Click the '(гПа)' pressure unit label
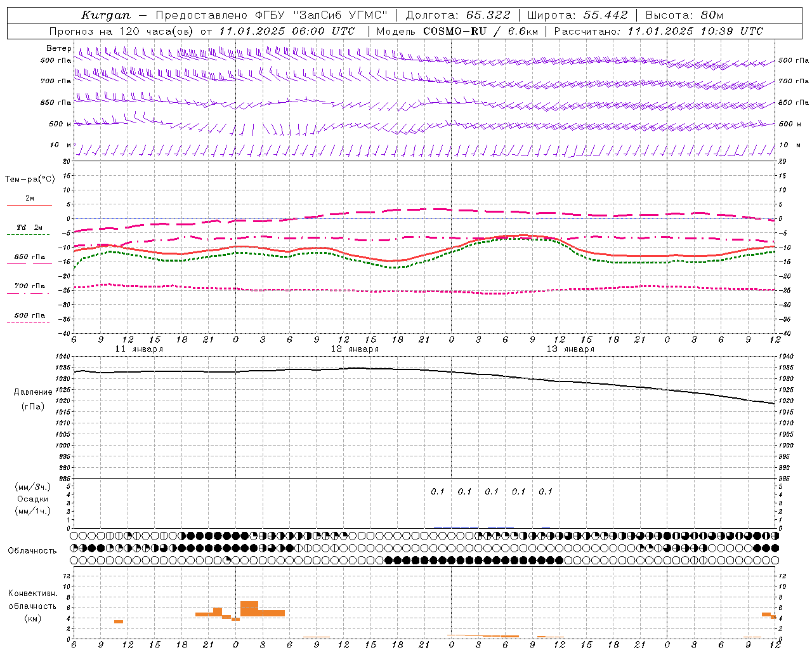 click(x=33, y=407)
